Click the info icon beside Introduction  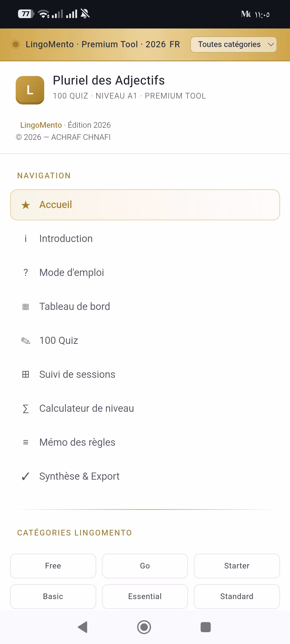point(25,239)
